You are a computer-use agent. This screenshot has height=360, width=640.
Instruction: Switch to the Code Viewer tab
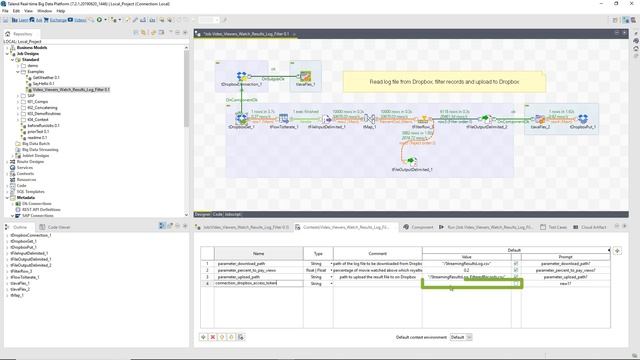tap(55, 227)
